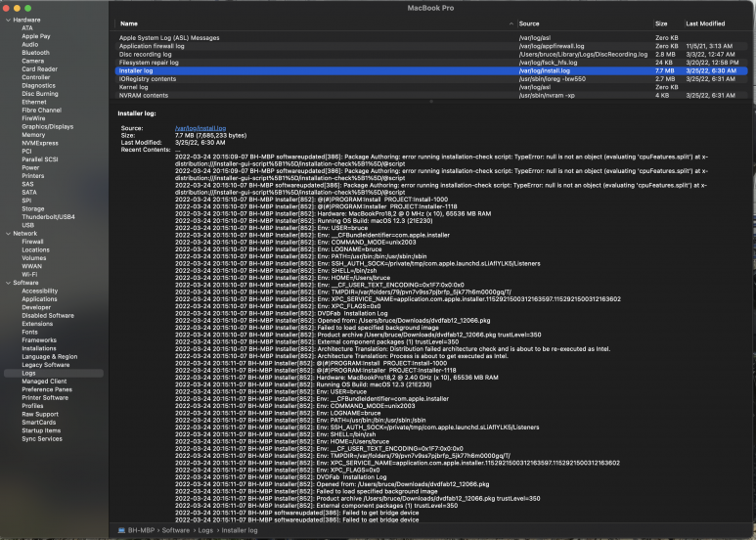The height and width of the screenshot is (540, 756).
Task: Click Software in the bottom path bar
Action: [176, 530]
